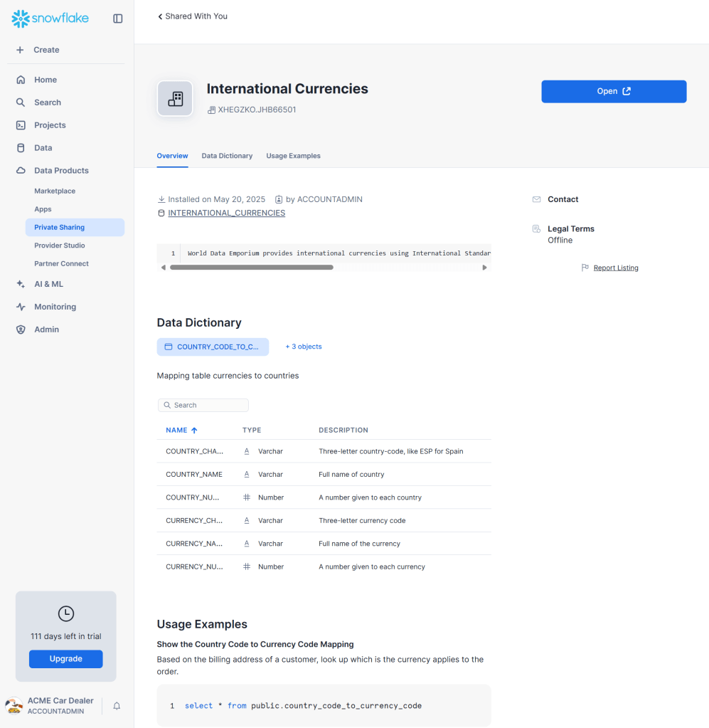Image resolution: width=709 pixels, height=728 pixels.
Task: Switch to the Usage Examples tab
Action: pyautogui.click(x=293, y=156)
